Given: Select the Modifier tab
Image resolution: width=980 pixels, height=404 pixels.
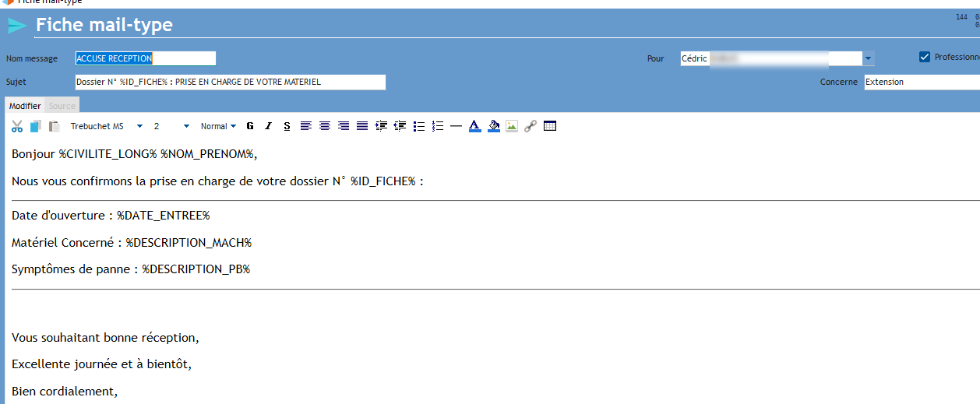Looking at the screenshot, I should (25, 106).
